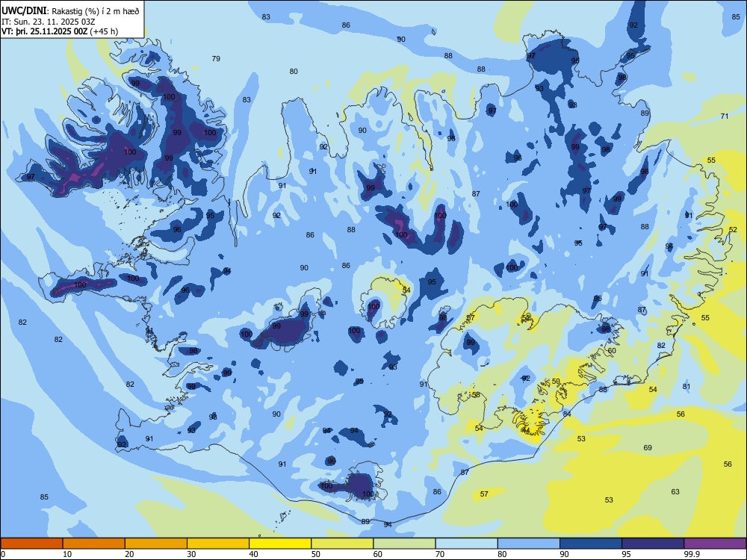Click the 70-80 light blue legend swatch
This screenshot has width=747, height=560.
[x=466, y=544]
